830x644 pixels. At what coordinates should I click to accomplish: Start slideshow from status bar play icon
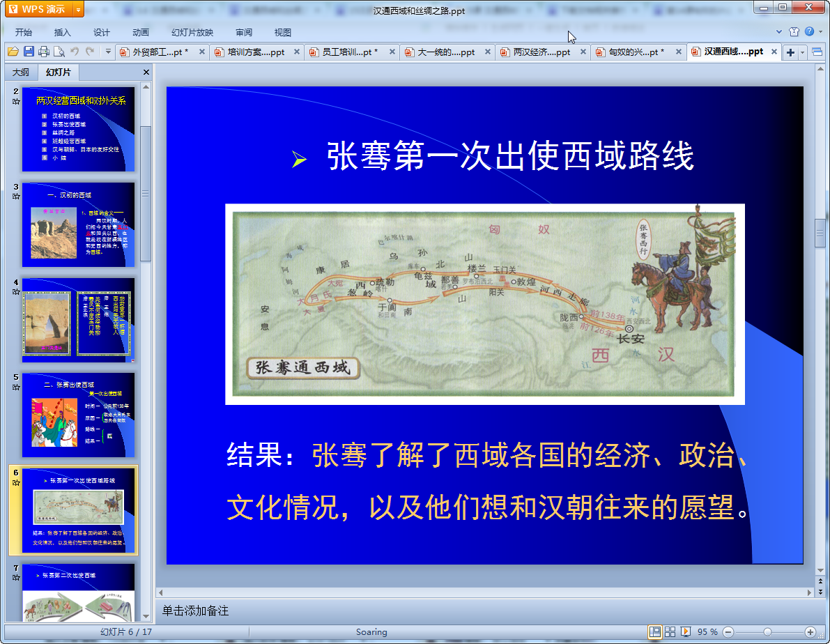pyautogui.click(x=686, y=632)
